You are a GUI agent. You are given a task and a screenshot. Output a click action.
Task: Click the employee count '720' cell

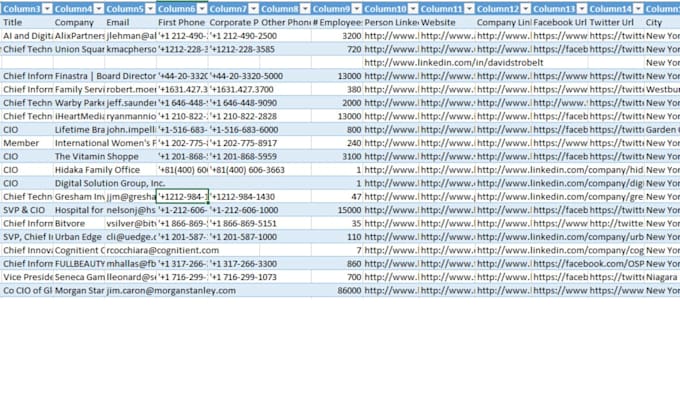coord(337,49)
